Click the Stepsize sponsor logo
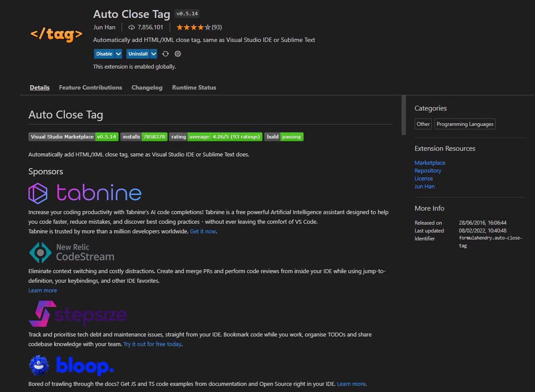535x392 pixels. (79, 314)
